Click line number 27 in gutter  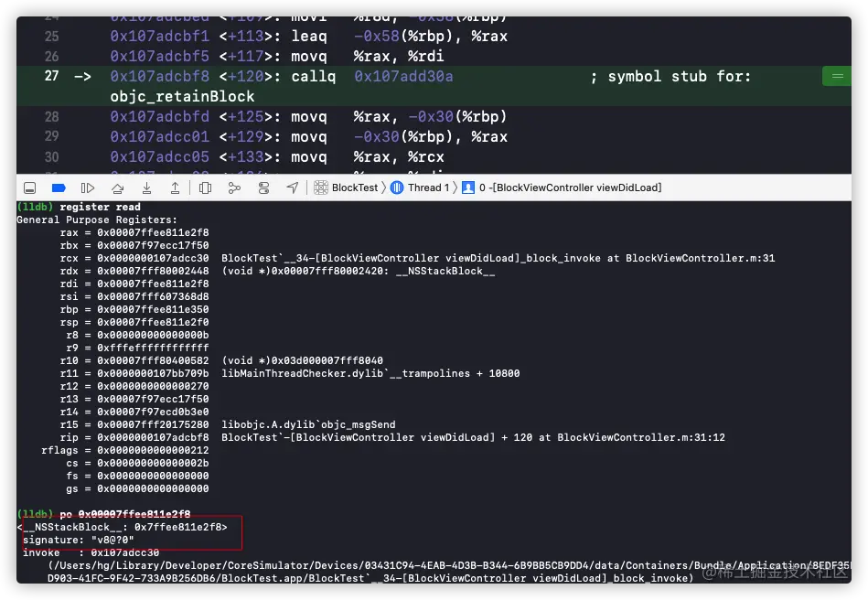pos(51,76)
